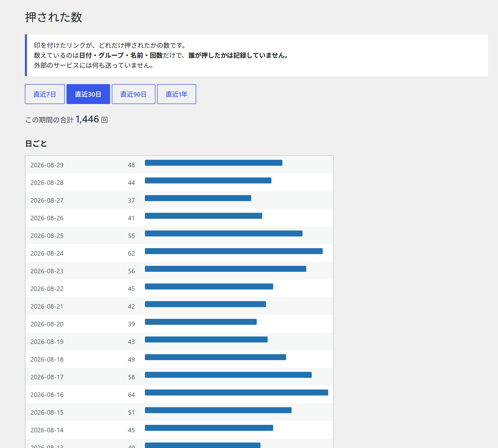The height and width of the screenshot is (448, 498).
Task: Click date 2026-08-14
Action: point(47,430)
